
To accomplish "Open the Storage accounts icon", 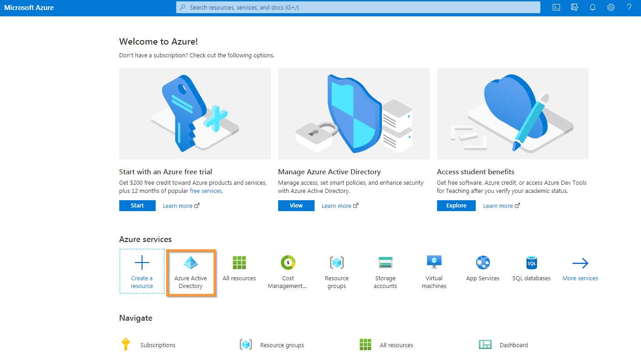I will (385, 263).
